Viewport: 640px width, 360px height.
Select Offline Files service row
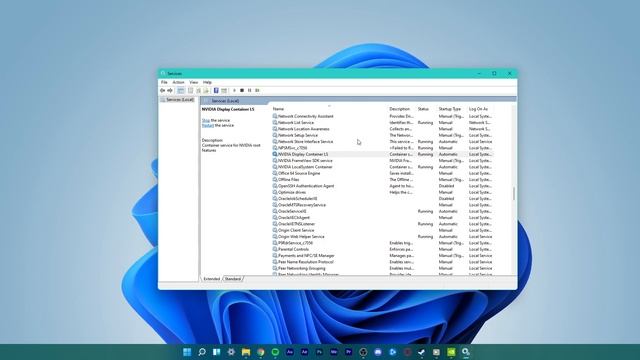(x=382, y=180)
